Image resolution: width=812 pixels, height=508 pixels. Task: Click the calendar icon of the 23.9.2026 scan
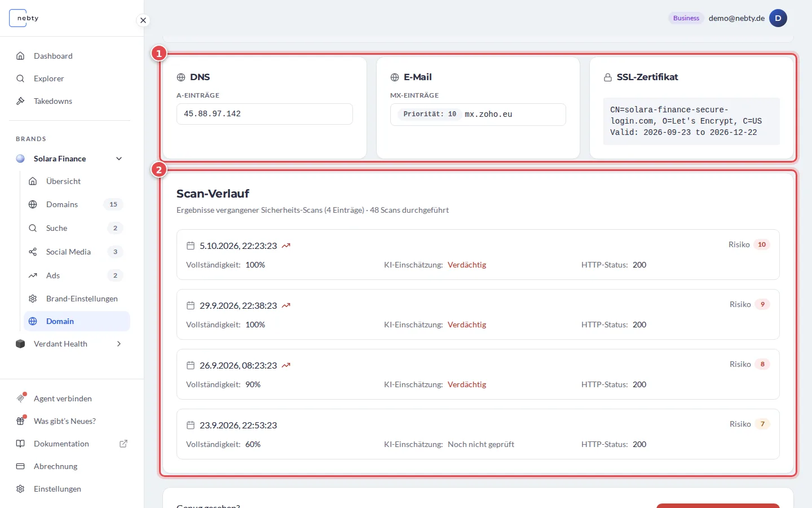coord(191,425)
